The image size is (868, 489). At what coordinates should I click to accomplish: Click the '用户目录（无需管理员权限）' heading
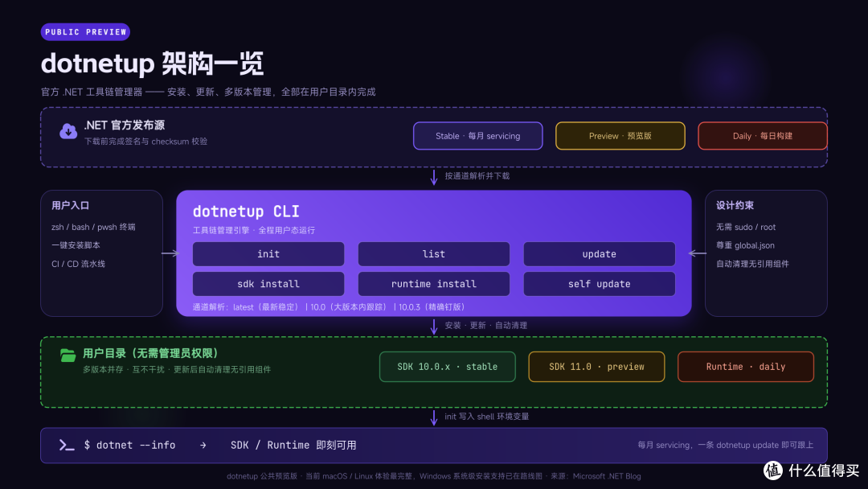pyautogui.click(x=150, y=353)
